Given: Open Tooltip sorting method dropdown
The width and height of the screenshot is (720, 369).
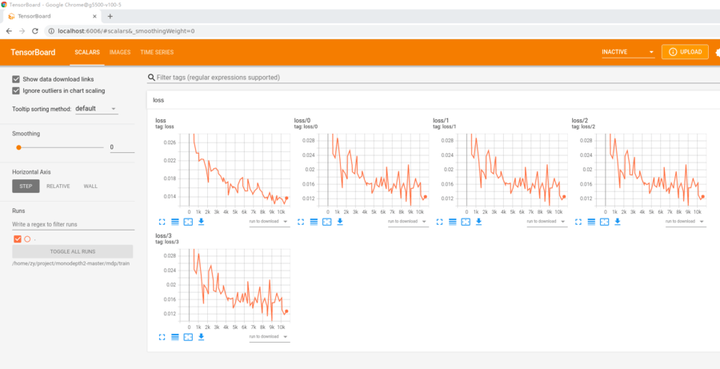Looking at the screenshot, I should coord(96,109).
